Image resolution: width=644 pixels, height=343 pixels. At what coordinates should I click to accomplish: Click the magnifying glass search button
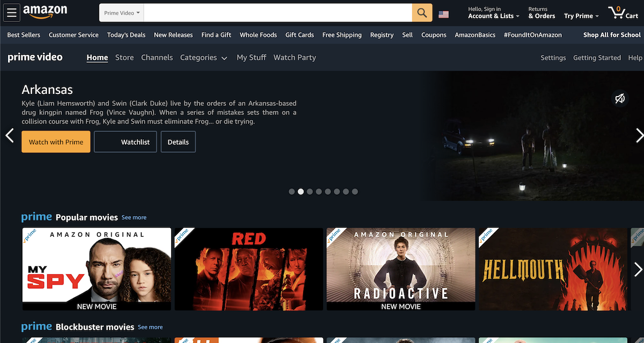[422, 13]
